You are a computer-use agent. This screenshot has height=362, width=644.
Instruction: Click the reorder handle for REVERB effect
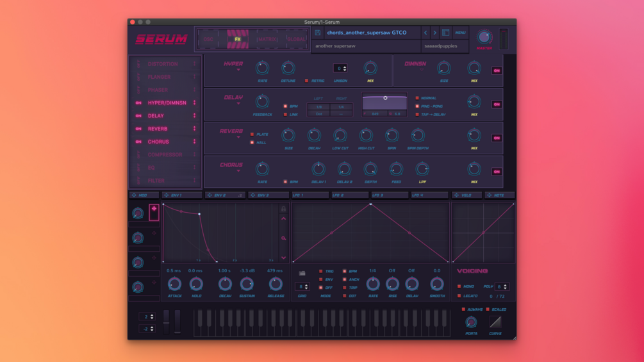click(x=195, y=129)
